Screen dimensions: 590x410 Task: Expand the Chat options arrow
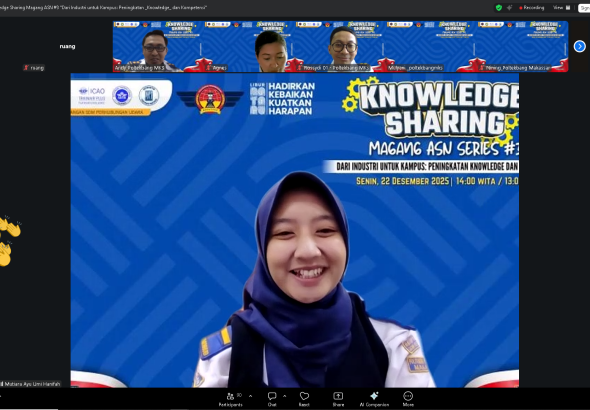[284, 396]
